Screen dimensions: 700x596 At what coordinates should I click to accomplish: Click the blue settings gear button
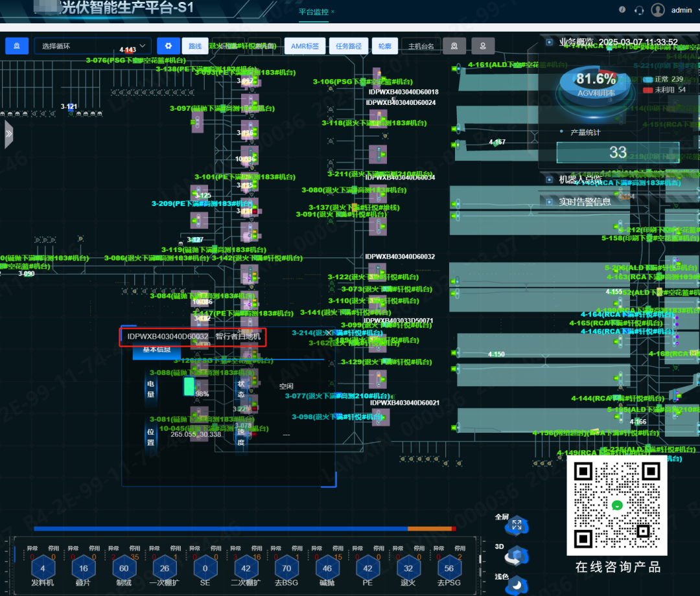pyautogui.click(x=169, y=46)
